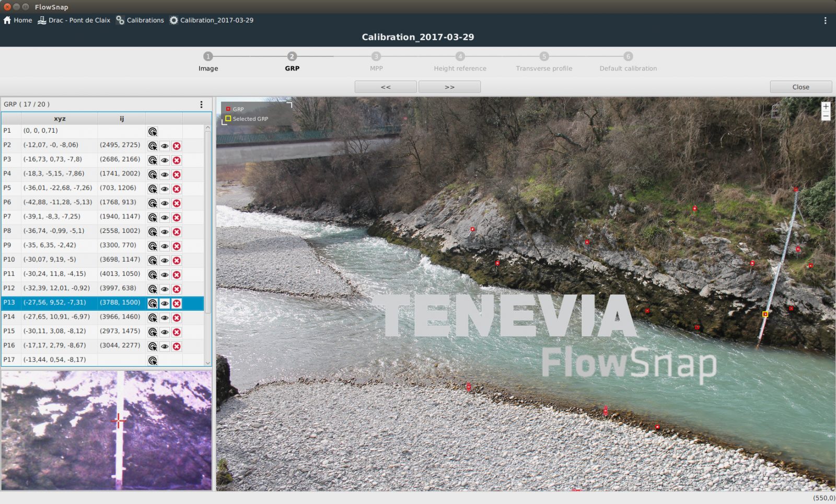Toggle eye visibility for row P2
The width and height of the screenshot is (836, 504).
tap(165, 146)
